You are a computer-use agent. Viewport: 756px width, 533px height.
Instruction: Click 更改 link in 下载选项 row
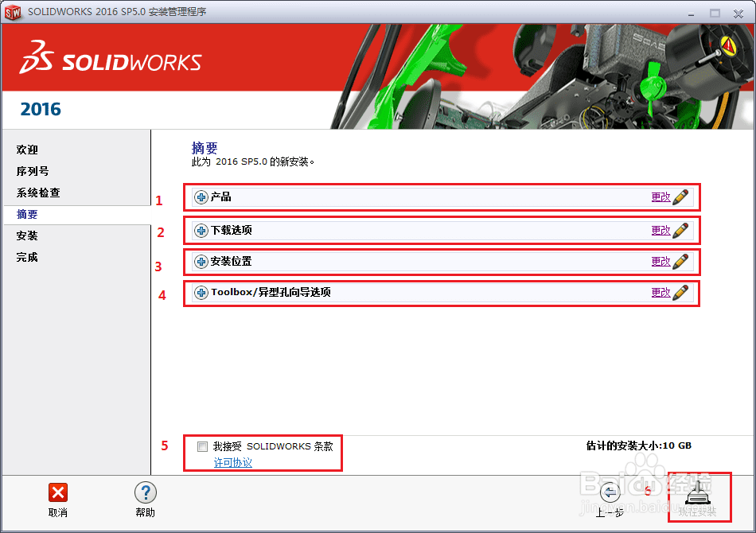click(661, 231)
